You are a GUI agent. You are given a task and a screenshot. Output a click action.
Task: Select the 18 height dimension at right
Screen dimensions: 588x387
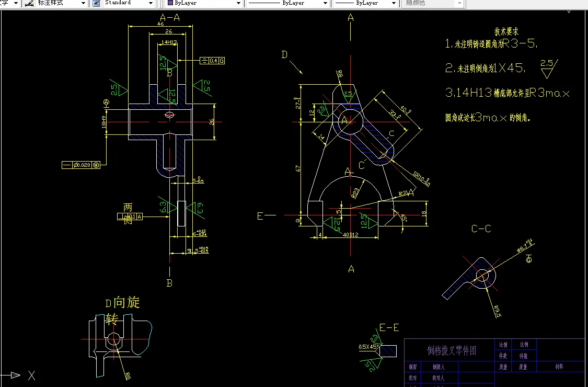[x=424, y=213]
